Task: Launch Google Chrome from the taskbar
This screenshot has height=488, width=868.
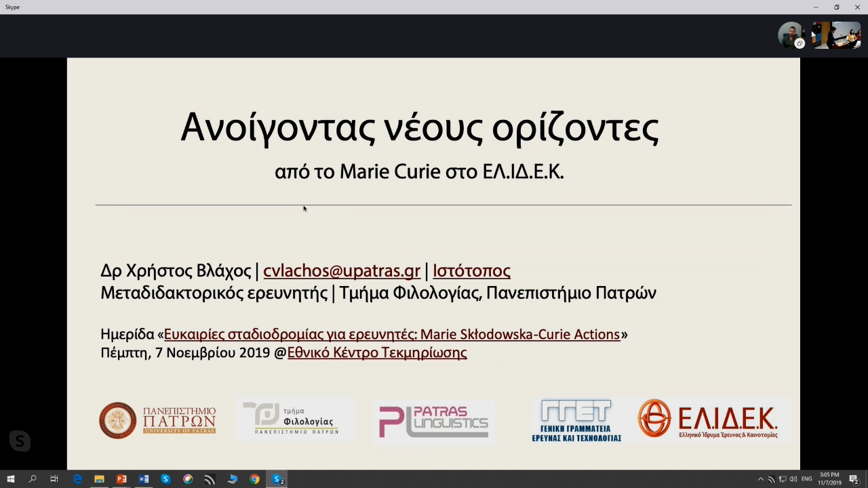Action: click(x=254, y=479)
